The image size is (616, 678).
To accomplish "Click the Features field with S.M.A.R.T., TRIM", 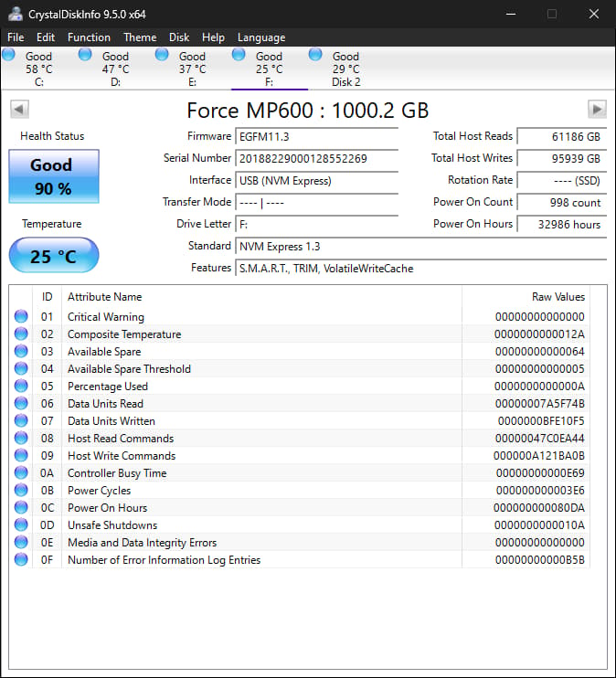I will click(421, 269).
